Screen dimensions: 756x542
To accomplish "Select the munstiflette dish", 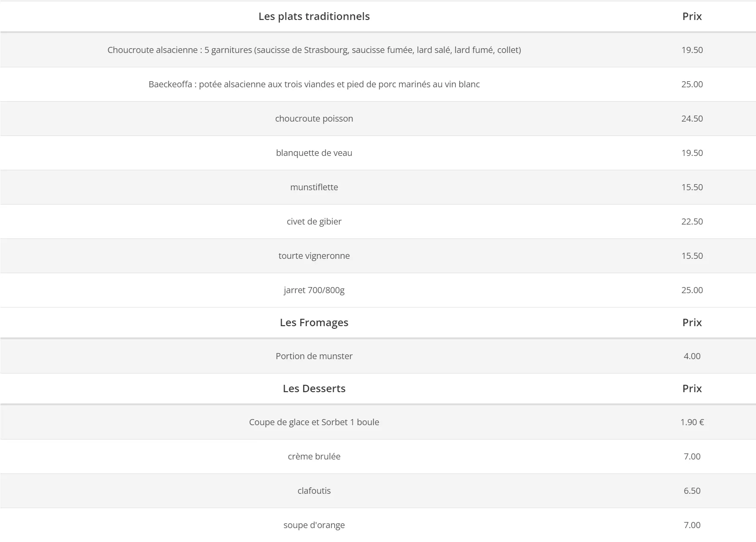I will point(314,187).
